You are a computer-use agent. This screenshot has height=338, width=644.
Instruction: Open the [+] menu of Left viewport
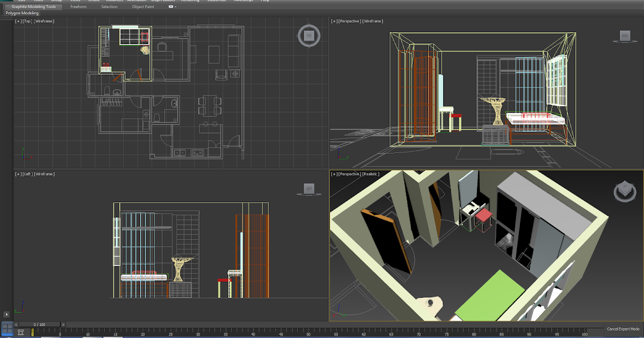point(18,174)
